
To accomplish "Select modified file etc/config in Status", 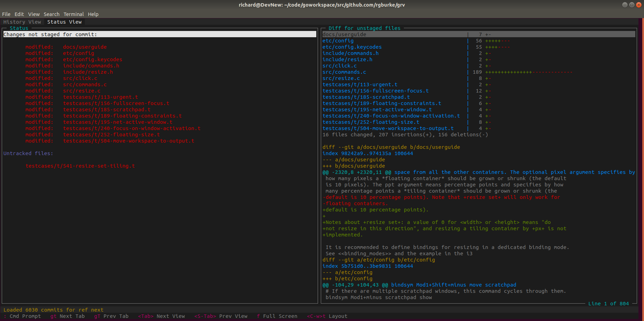I will click(60, 53).
